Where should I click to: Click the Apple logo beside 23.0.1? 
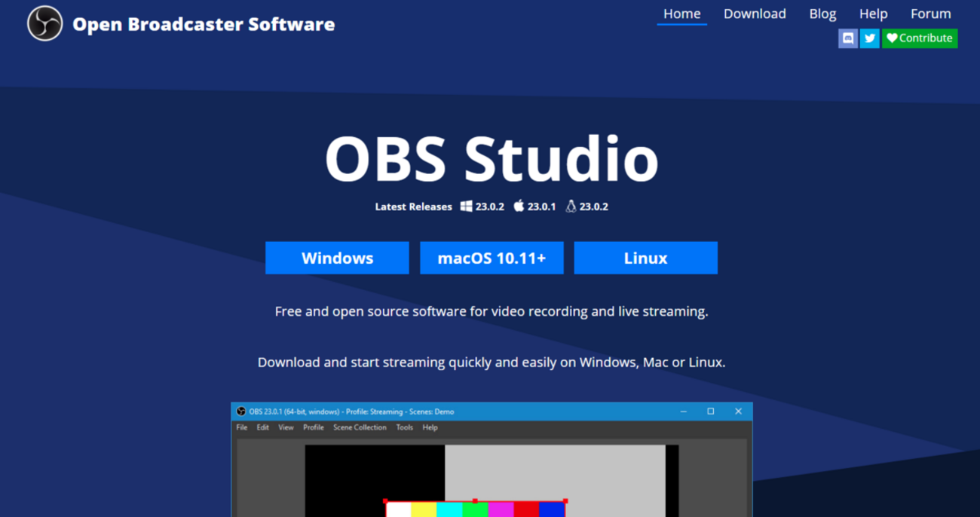[519, 206]
